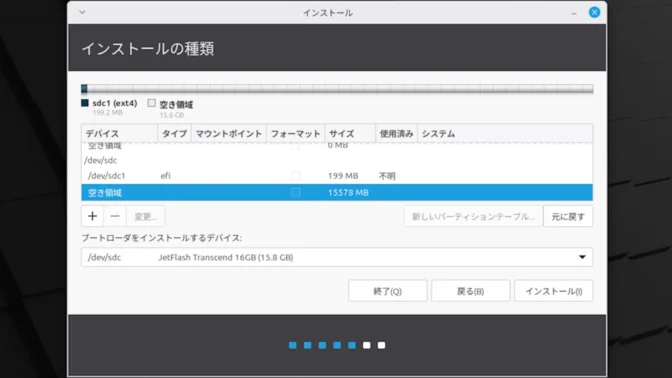Click the 終了(Q) quit button
This screenshot has width=672, height=378.
pyautogui.click(x=387, y=291)
